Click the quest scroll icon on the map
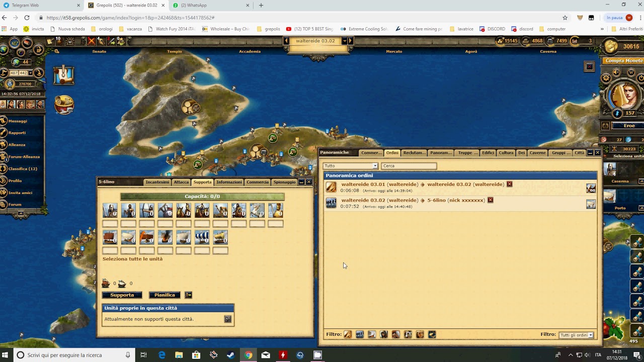Image resolution: width=644 pixels, height=362 pixels. [x=64, y=75]
